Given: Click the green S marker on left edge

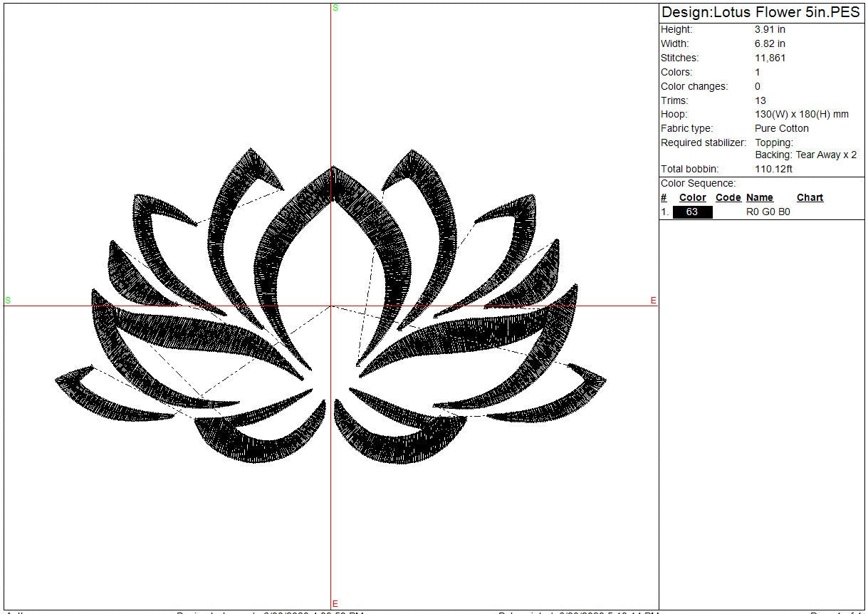Looking at the screenshot, I should coord(8,301).
